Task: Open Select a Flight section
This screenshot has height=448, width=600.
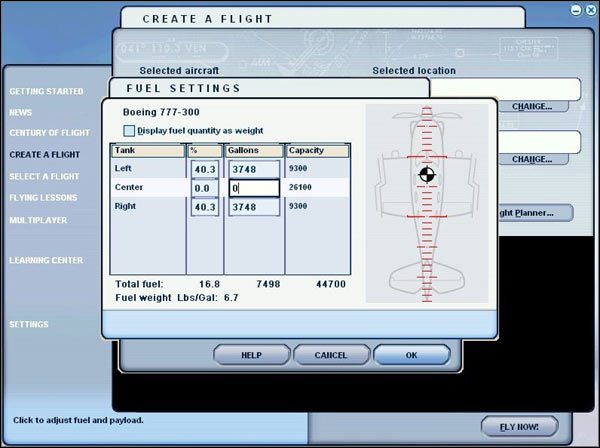Action: coord(44,176)
